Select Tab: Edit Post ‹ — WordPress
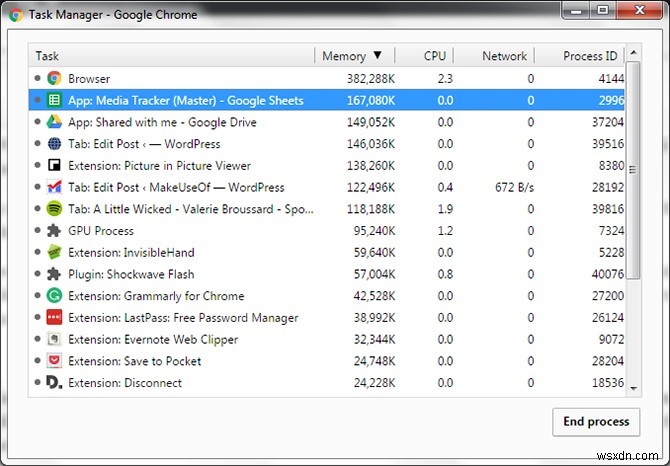Image resolution: width=670 pixels, height=466 pixels. pyautogui.click(x=326, y=144)
